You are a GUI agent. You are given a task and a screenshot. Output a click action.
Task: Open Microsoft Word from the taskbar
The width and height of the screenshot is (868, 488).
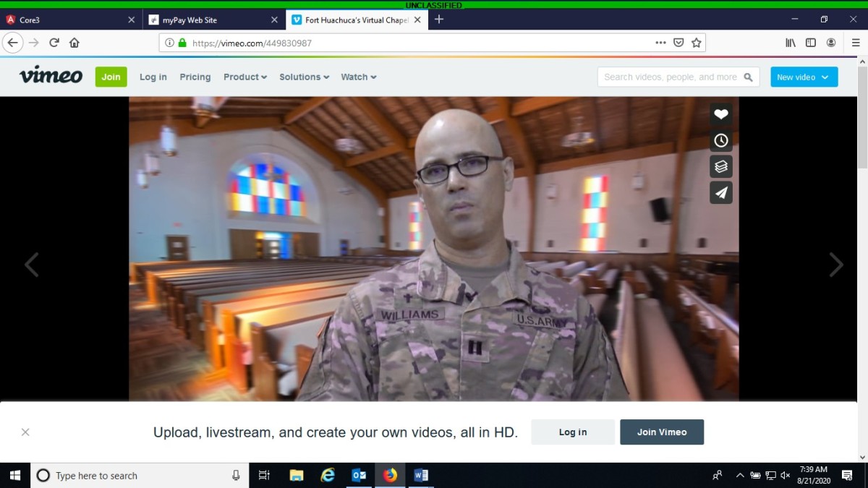pos(421,475)
